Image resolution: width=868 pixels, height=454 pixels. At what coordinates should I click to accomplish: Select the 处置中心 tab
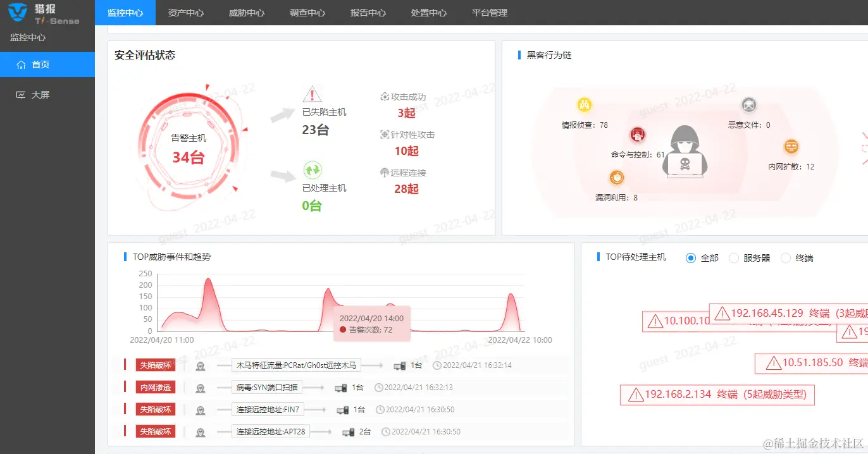429,13
